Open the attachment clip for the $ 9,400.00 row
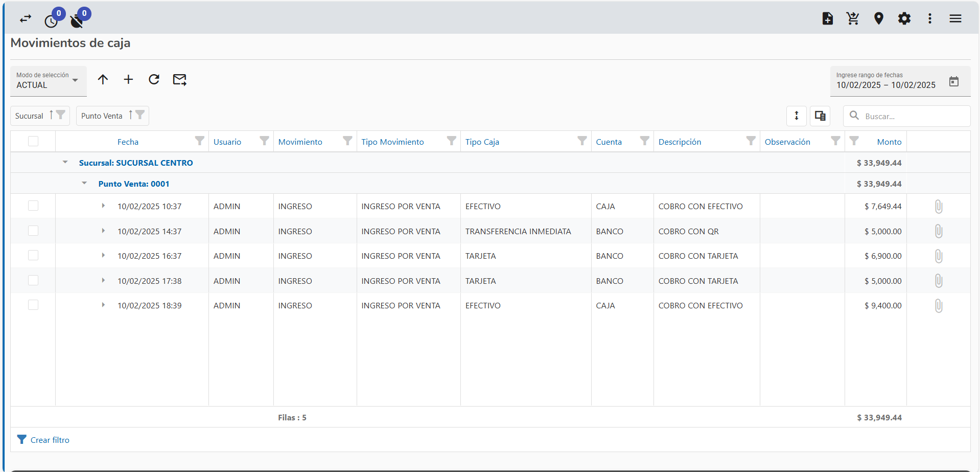This screenshot has width=980, height=472. point(939,306)
